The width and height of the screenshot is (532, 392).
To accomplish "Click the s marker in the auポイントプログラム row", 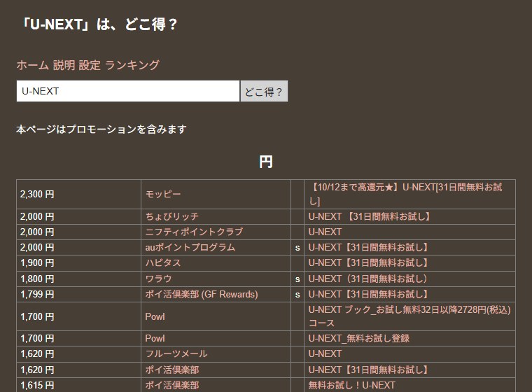I will tap(297, 248).
